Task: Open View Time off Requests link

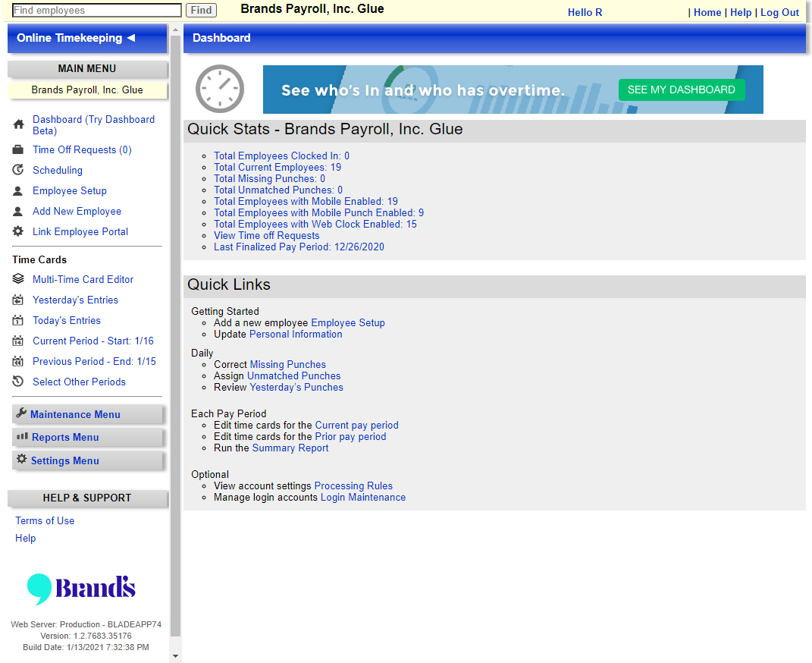Action: (x=267, y=236)
